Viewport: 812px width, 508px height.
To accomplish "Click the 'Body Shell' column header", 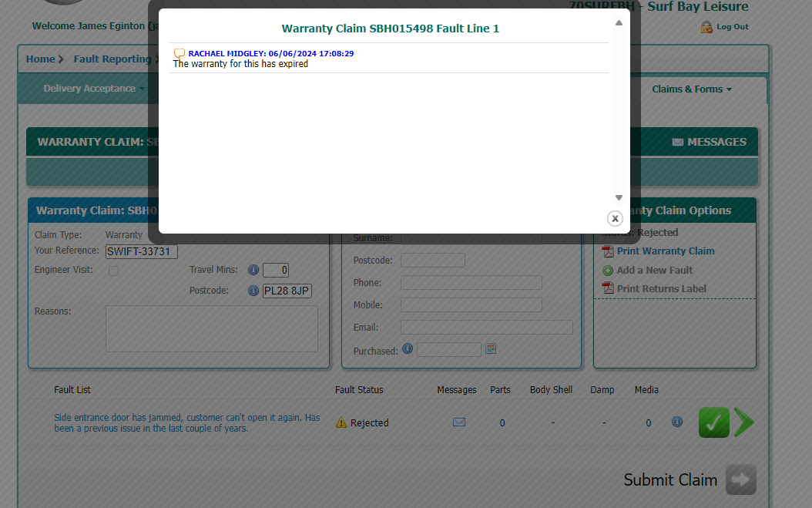I will coord(551,390).
